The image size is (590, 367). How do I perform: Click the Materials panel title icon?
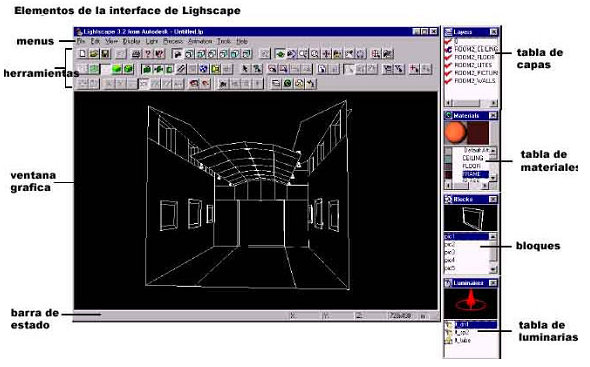[x=449, y=116]
